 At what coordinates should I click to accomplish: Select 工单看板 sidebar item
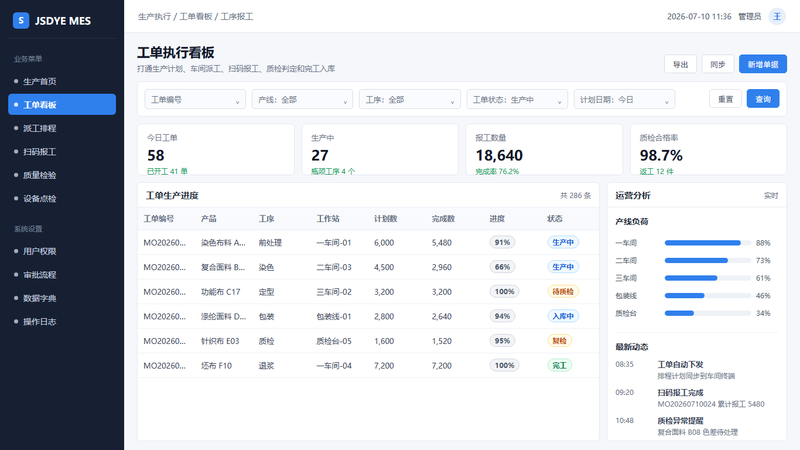click(x=62, y=105)
